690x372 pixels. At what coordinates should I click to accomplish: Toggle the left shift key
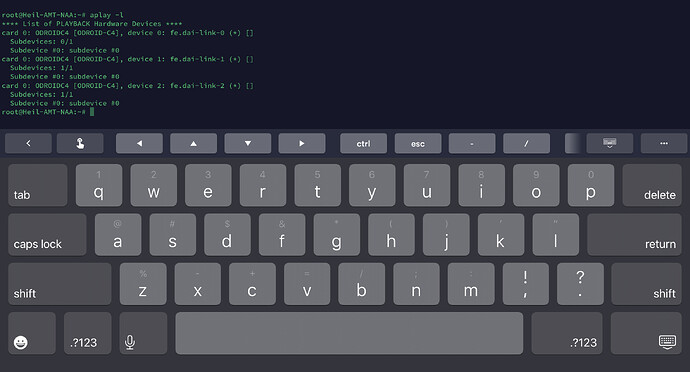point(59,284)
